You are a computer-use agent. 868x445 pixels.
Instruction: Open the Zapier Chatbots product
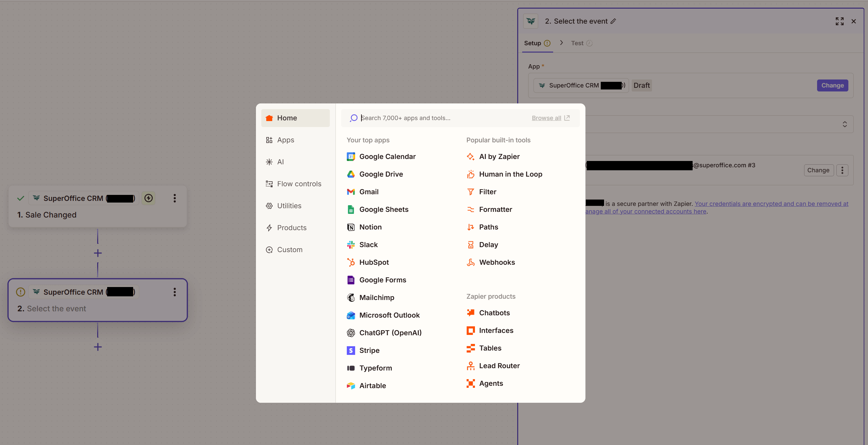point(494,312)
